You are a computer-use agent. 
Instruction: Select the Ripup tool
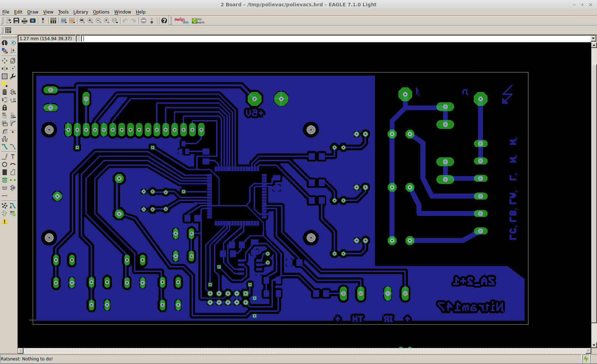(13, 146)
